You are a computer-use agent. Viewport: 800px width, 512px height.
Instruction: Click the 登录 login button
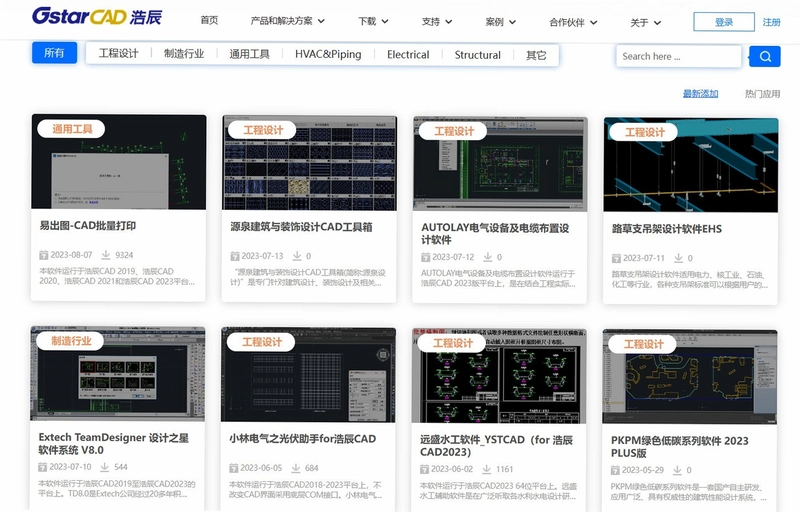(724, 22)
